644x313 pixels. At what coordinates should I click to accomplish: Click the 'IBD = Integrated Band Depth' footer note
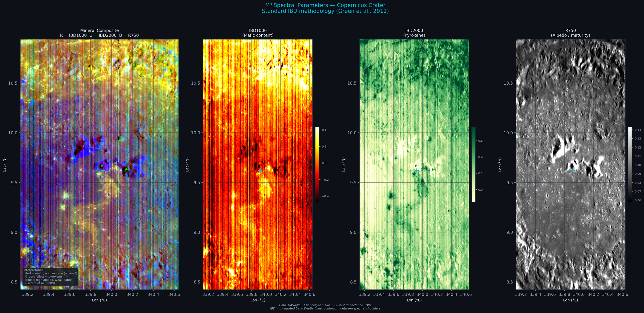pos(325,308)
